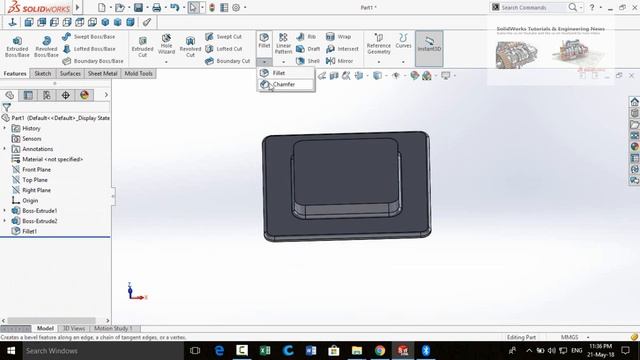The image size is (640, 360).
Task: Click the Save icon in the top toolbar
Action: click(x=138, y=7)
